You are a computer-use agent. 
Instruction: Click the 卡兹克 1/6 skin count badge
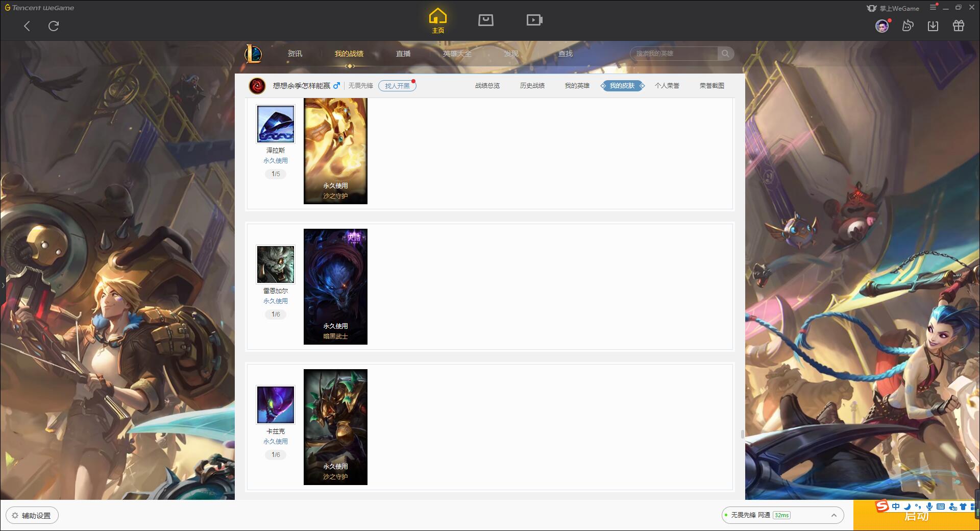click(x=276, y=455)
